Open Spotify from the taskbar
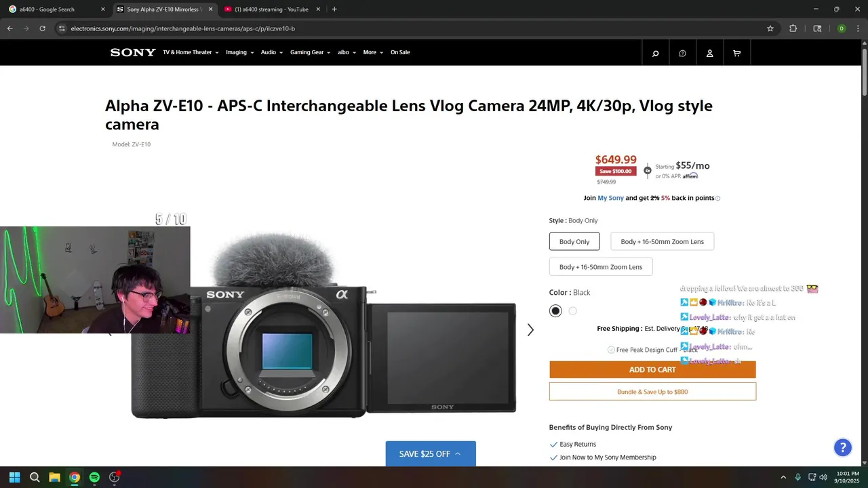 94,477
